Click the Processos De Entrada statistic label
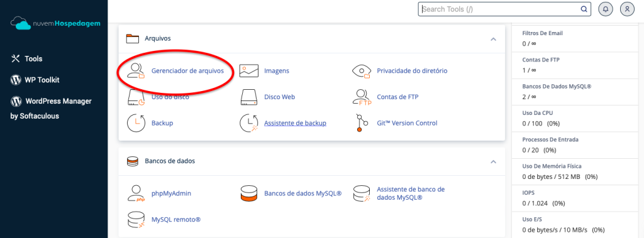This screenshot has width=644, height=238. point(550,139)
